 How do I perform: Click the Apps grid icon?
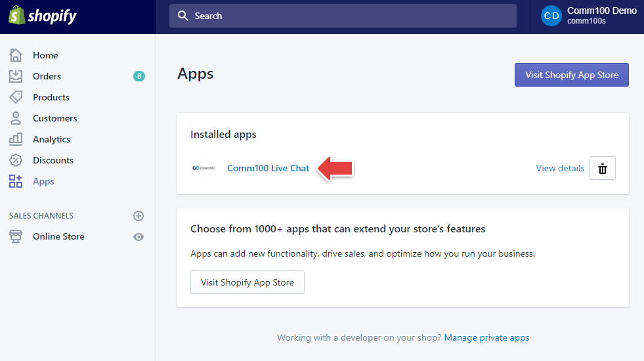16,181
